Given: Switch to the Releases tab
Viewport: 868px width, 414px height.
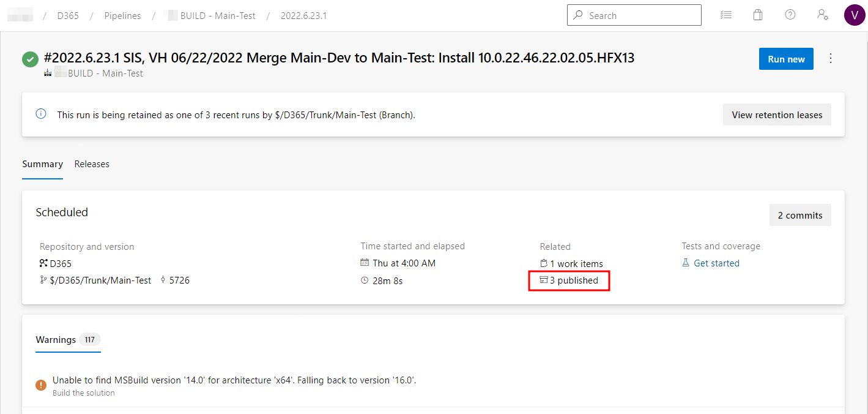Looking at the screenshot, I should (92, 164).
